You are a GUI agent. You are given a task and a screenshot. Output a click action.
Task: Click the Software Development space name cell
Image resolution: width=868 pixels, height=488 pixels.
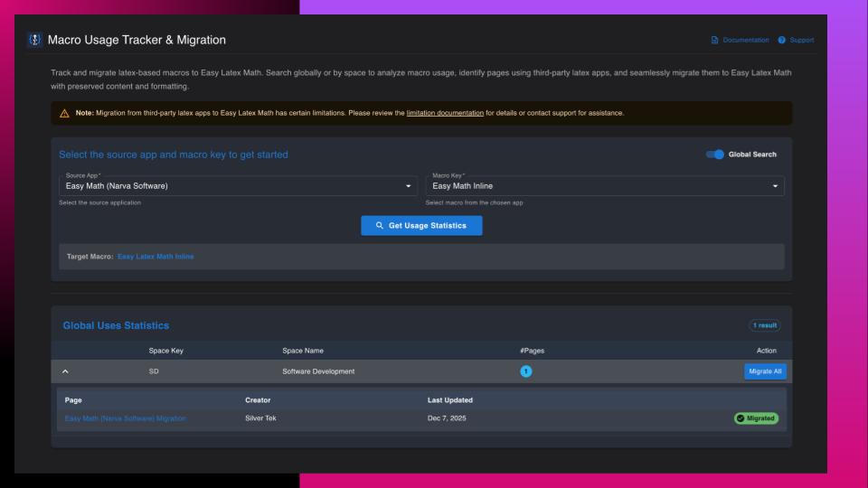tap(318, 371)
